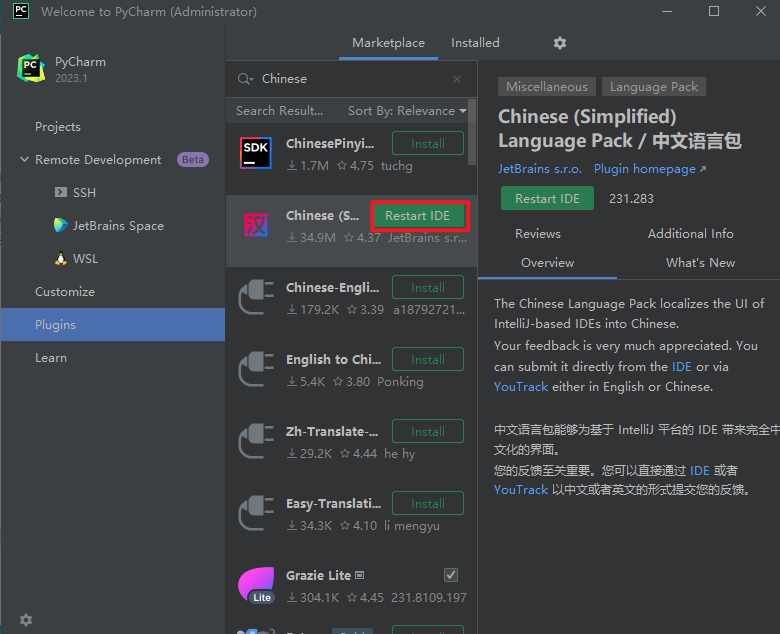Open the Additional Info tab

click(690, 234)
